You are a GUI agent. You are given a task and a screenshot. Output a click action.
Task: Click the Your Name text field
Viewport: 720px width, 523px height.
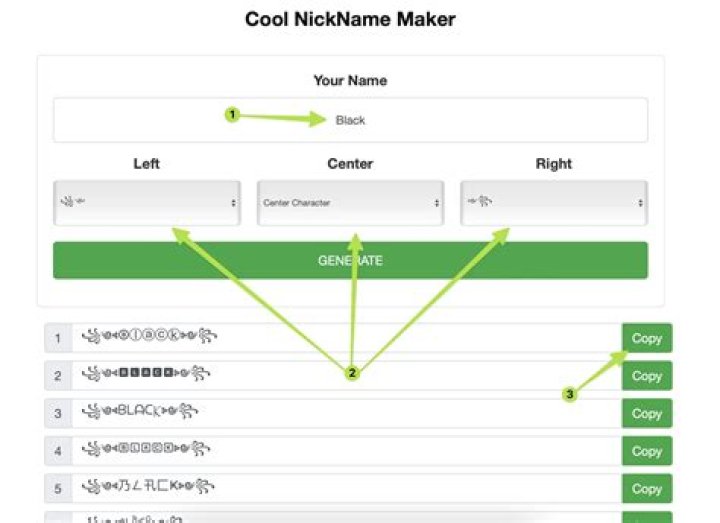(350, 120)
